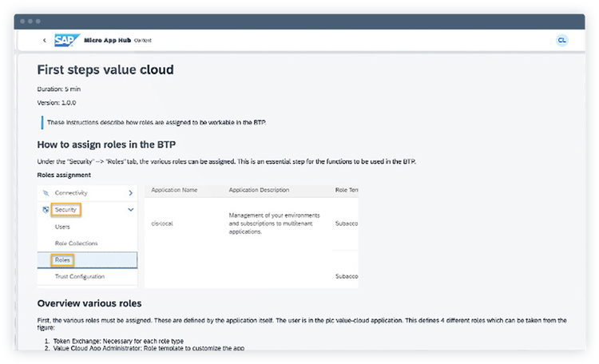
Task: Click the 'Overview various roles' heading
Action: coord(89,303)
